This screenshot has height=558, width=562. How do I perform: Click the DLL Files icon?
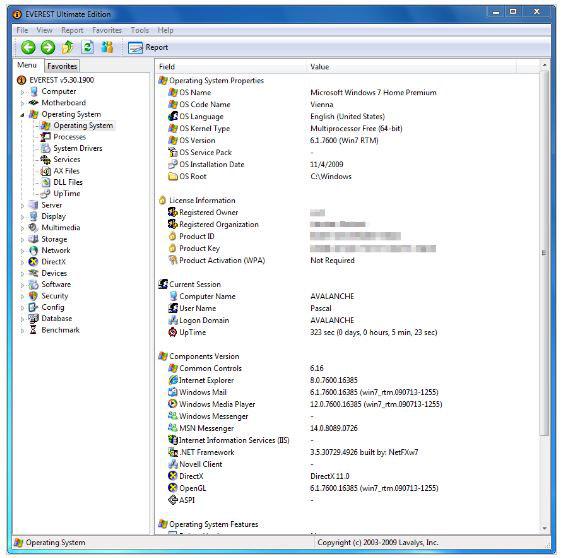pos(46,182)
